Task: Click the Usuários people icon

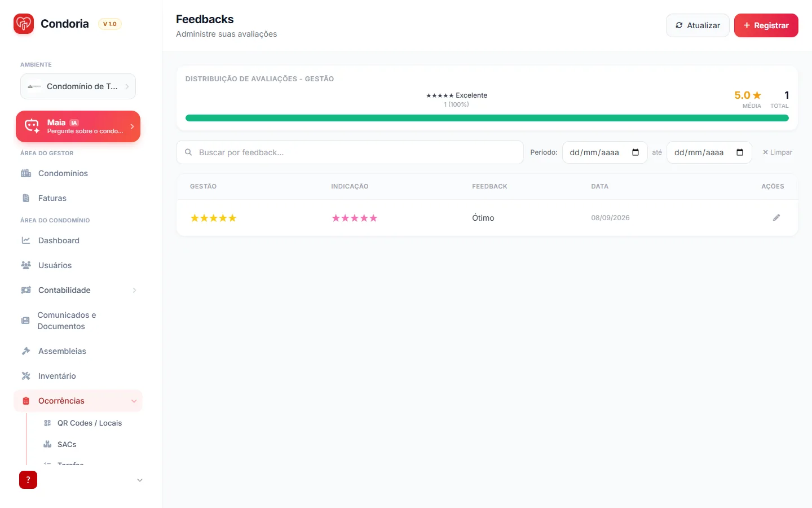Action: [x=26, y=265]
